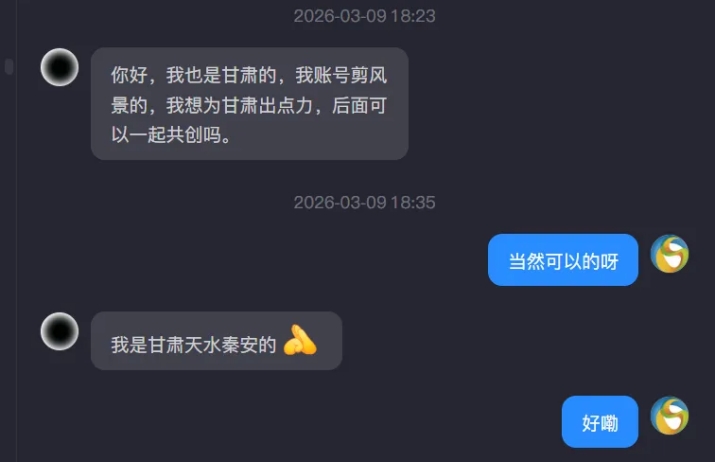The width and height of the screenshot is (715, 462).
Task: Click the text 我账号剪风 in first line
Action: pyautogui.click(x=341, y=75)
